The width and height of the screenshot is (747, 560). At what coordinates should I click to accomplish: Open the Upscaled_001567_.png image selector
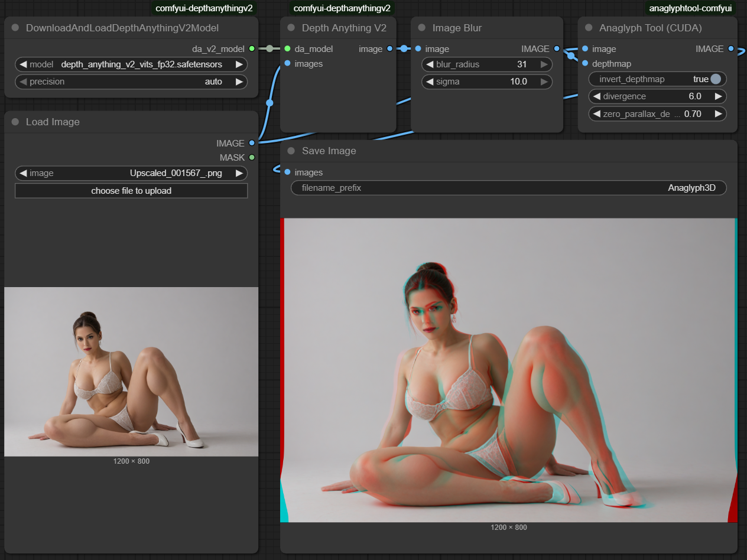[x=131, y=173]
